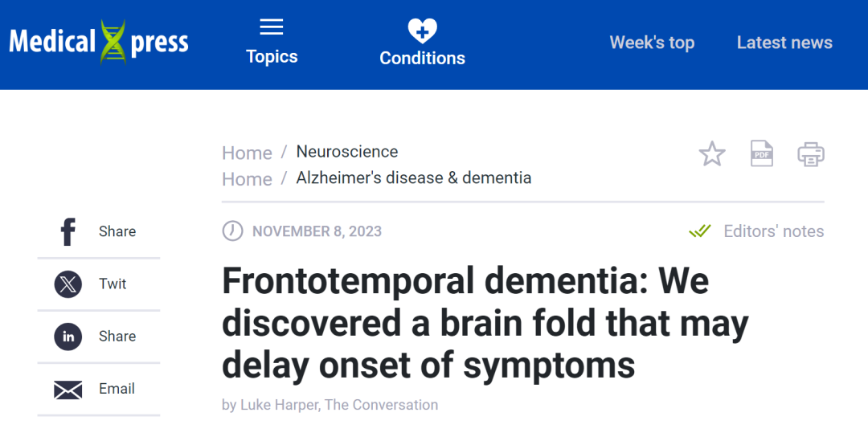Open Alzheimer's disease & dementia breadcrumb
This screenshot has width=868, height=441.
click(413, 178)
